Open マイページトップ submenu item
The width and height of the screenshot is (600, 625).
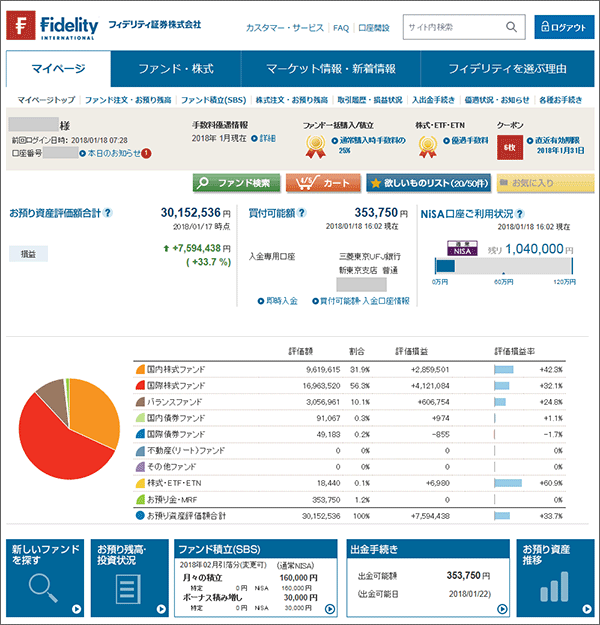[x=46, y=100]
